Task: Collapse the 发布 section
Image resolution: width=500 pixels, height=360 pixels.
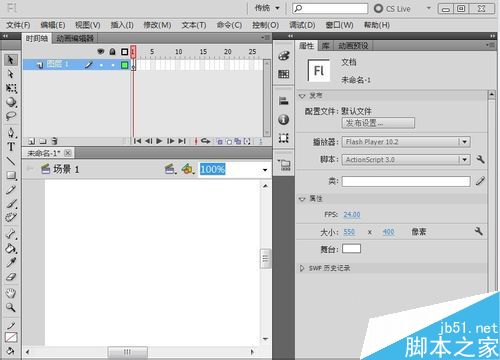Action: (x=302, y=96)
